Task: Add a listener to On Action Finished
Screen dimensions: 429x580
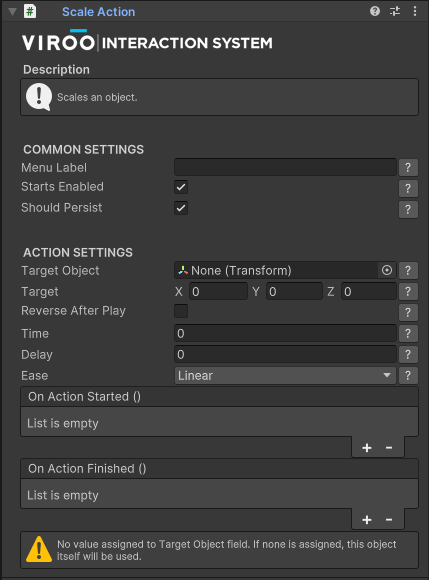Action: (x=367, y=520)
